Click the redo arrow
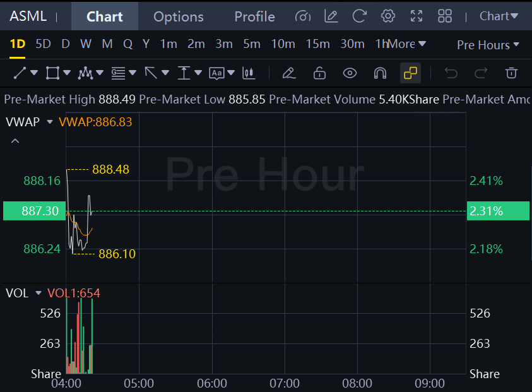This screenshot has height=392, width=532. click(x=481, y=73)
